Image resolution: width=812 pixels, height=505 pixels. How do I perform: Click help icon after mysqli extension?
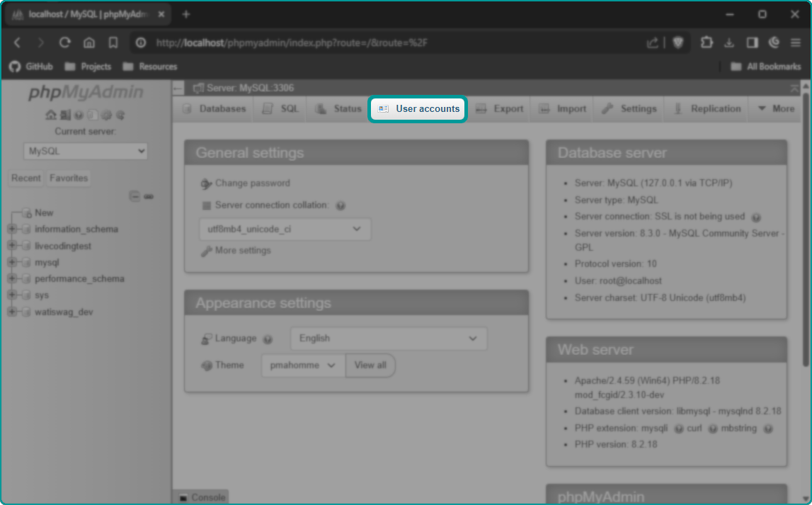click(x=678, y=429)
